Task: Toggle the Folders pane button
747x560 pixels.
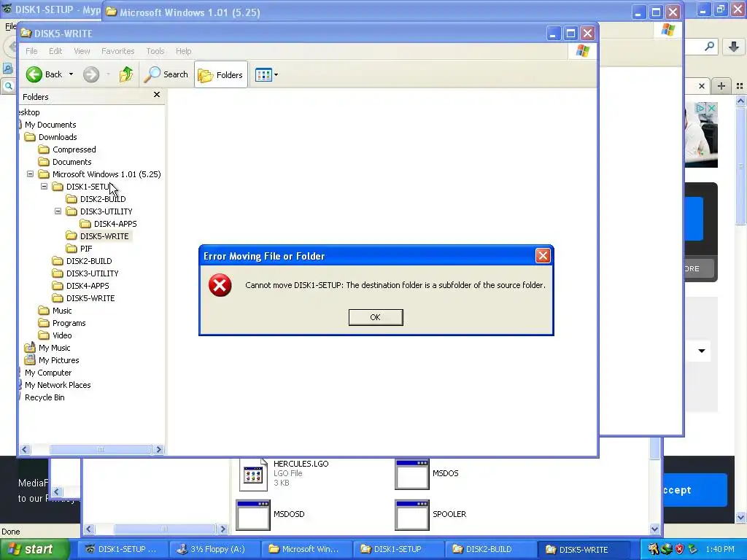Action: [220, 75]
